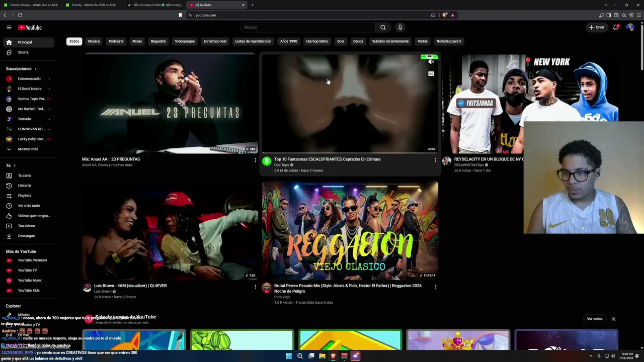Image resolution: width=644 pixels, height=362 pixels.
Task: Expand the Suscripciones section
Action: click(x=21, y=69)
